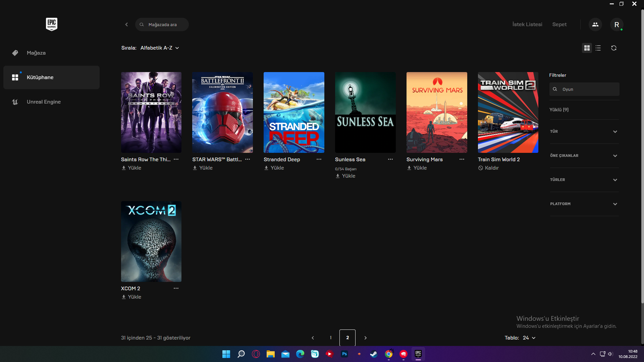Install Stranded Deep
The image size is (644, 362).
[x=274, y=168]
